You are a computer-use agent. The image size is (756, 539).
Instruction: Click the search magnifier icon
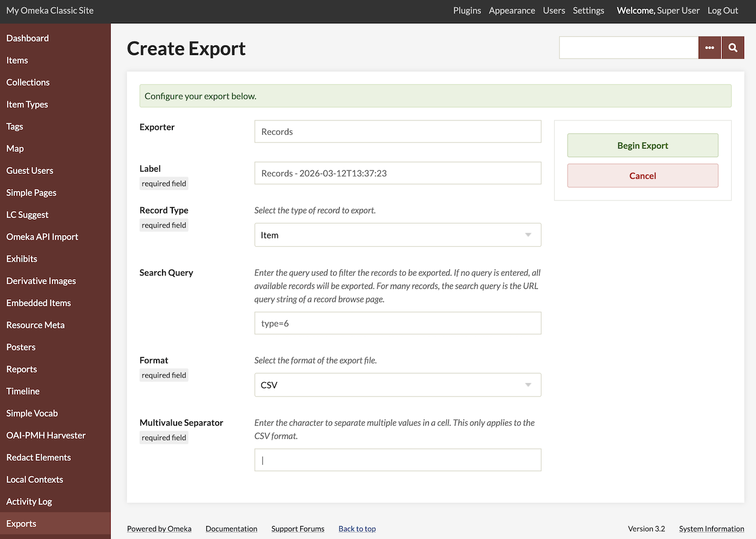[732, 48]
